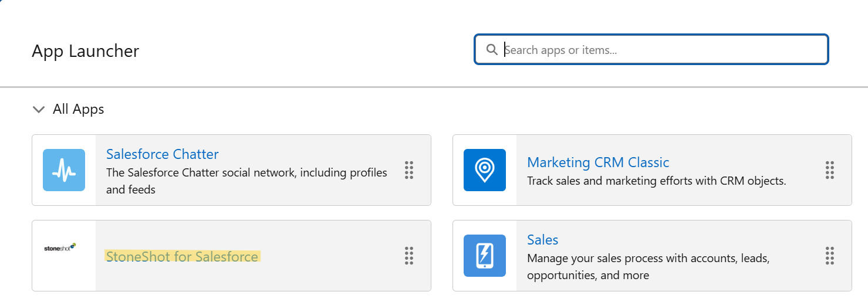Click the Salesforce Chatter description mentioning profiles and feeds

[247, 181]
